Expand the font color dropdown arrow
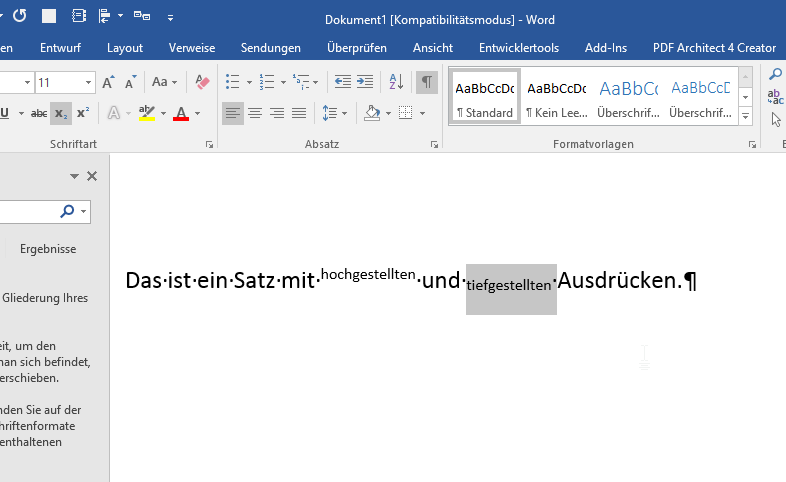The image size is (786, 482). pyautogui.click(x=198, y=114)
